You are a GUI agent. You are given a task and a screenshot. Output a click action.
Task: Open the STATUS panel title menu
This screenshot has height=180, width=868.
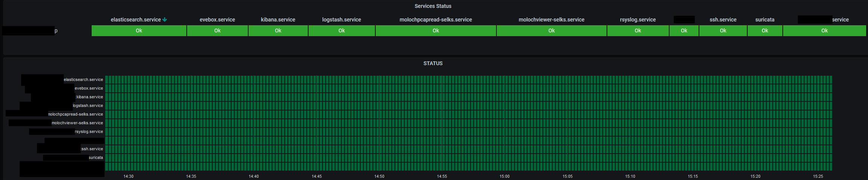pyautogui.click(x=433, y=63)
